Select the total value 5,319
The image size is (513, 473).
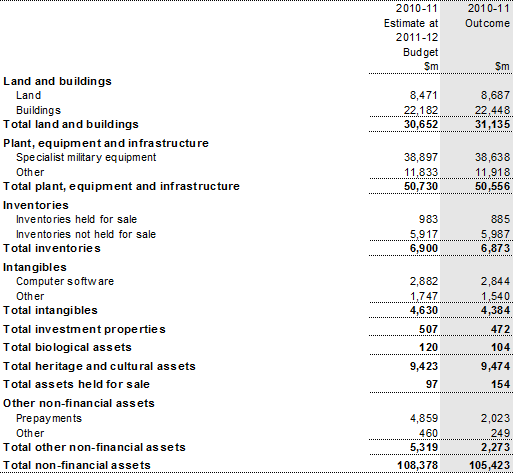click(424, 447)
